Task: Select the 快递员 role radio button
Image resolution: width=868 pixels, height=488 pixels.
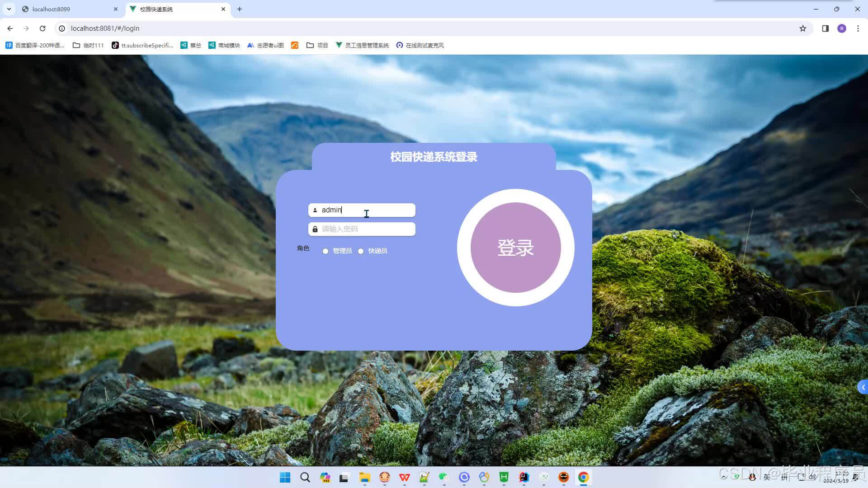Action: click(x=361, y=251)
